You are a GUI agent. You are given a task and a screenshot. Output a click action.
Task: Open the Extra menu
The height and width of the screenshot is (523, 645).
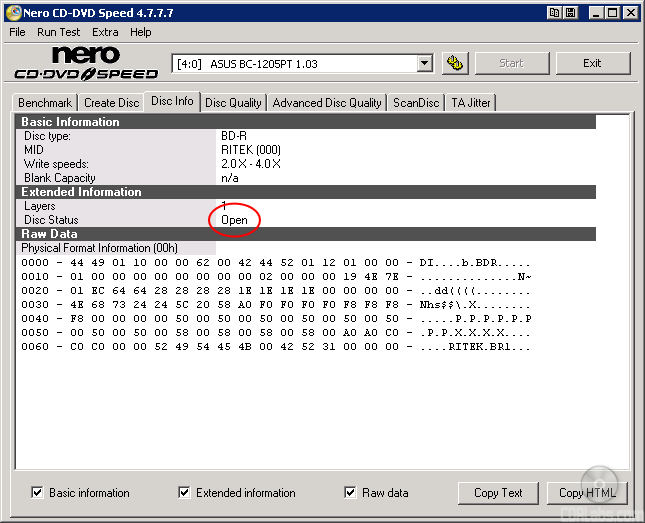[105, 32]
